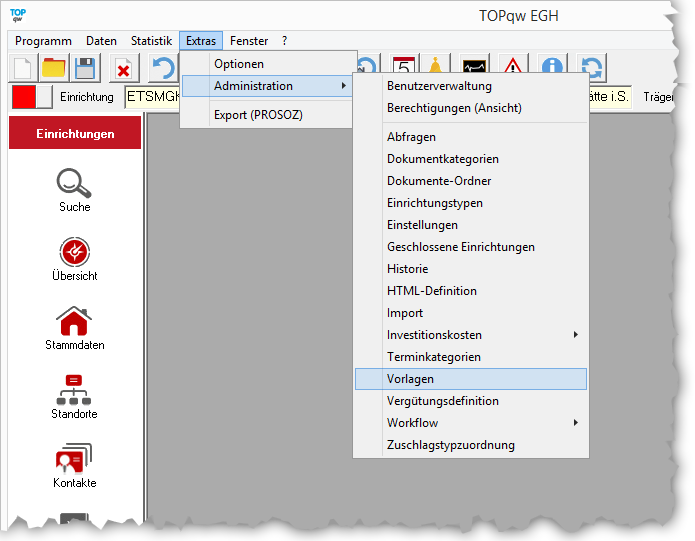Open Standorte hierarchy icon
This screenshot has width=695, height=541.
click(x=74, y=390)
